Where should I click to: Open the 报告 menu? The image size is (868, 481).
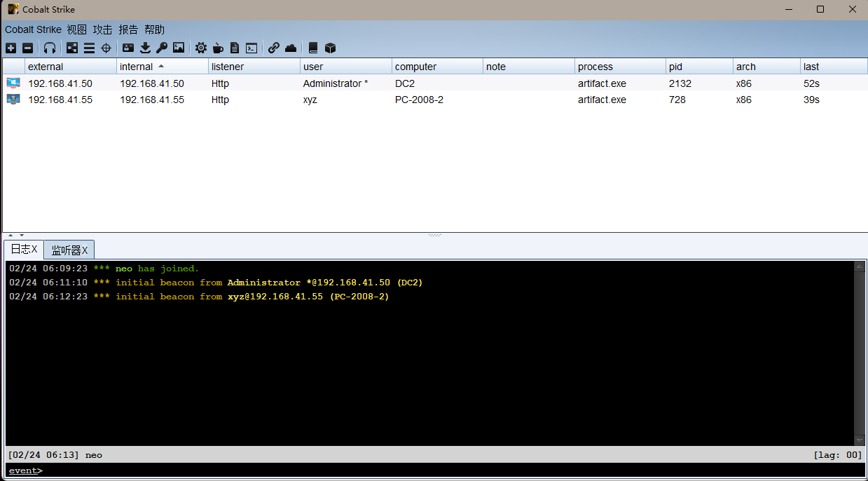(x=129, y=29)
